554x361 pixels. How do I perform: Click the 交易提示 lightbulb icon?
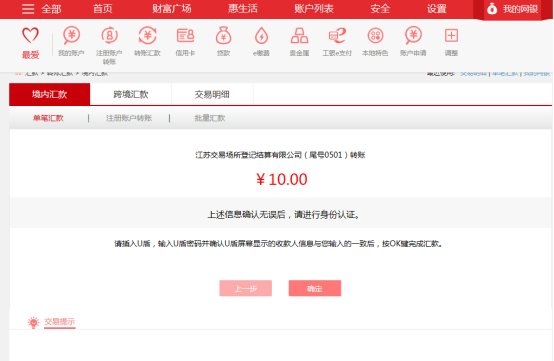point(34,322)
